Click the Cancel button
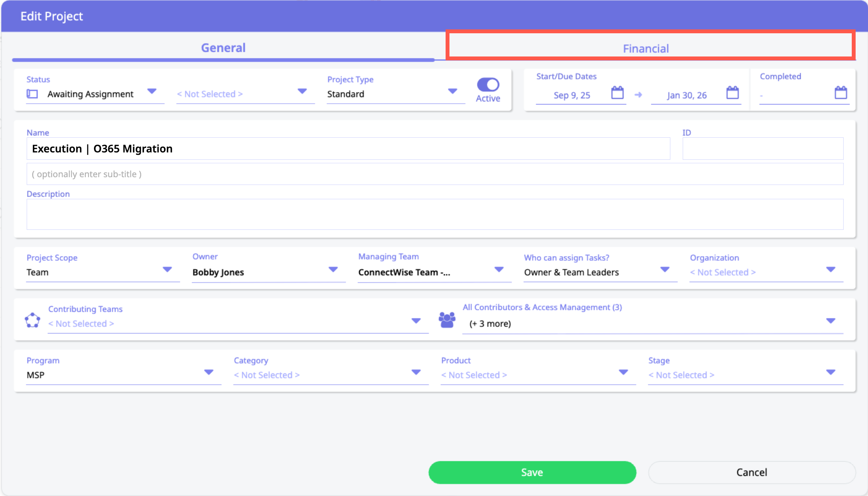Image resolution: width=868 pixels, height=496 pixels. [752, 472]
